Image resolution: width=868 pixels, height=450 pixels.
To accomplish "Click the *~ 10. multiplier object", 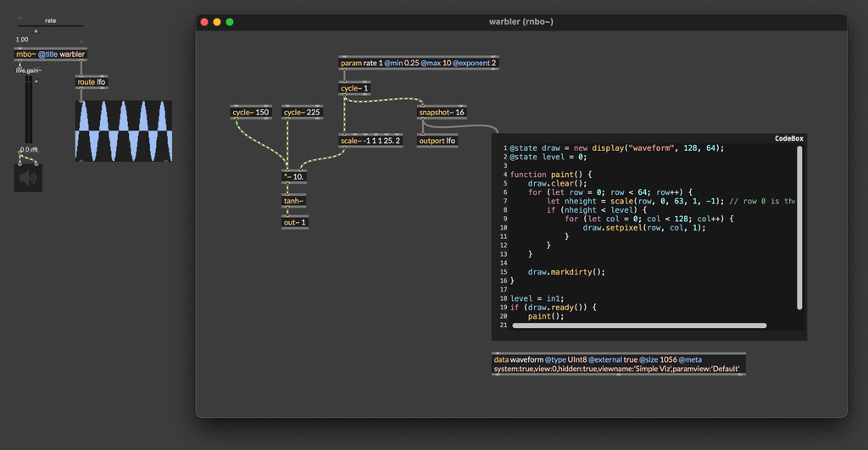I will click(x=294, y=177).
